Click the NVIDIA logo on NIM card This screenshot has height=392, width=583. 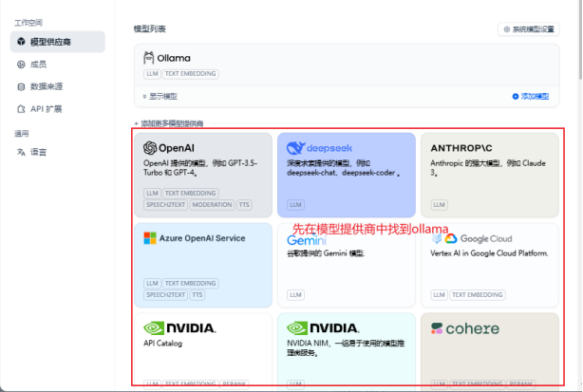tap(323, 328)
